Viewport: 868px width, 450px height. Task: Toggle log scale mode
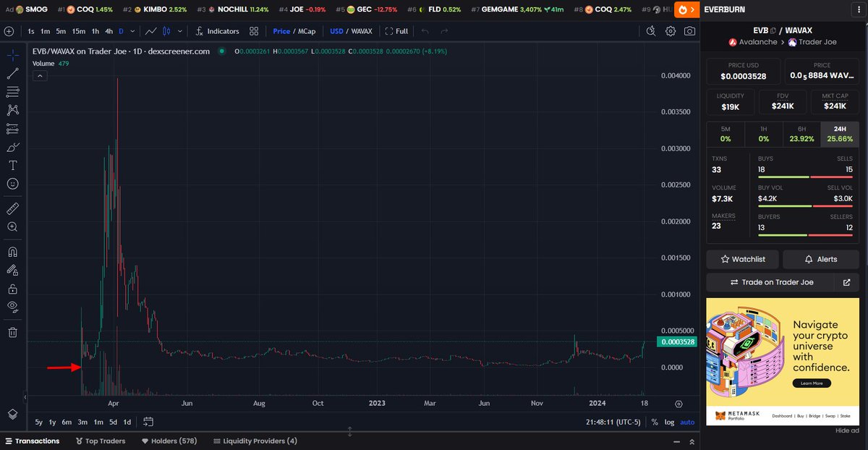pos(670,422)
